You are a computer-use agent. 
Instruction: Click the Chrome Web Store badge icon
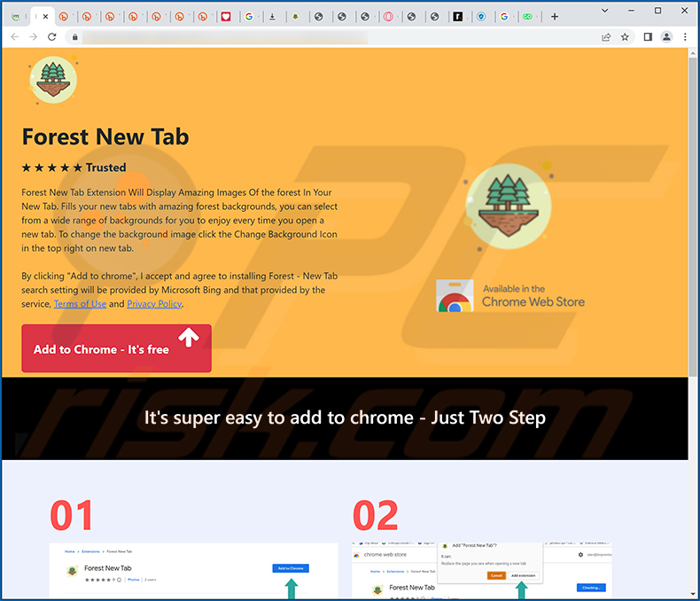pyautogui.click(x=455, y=295)
